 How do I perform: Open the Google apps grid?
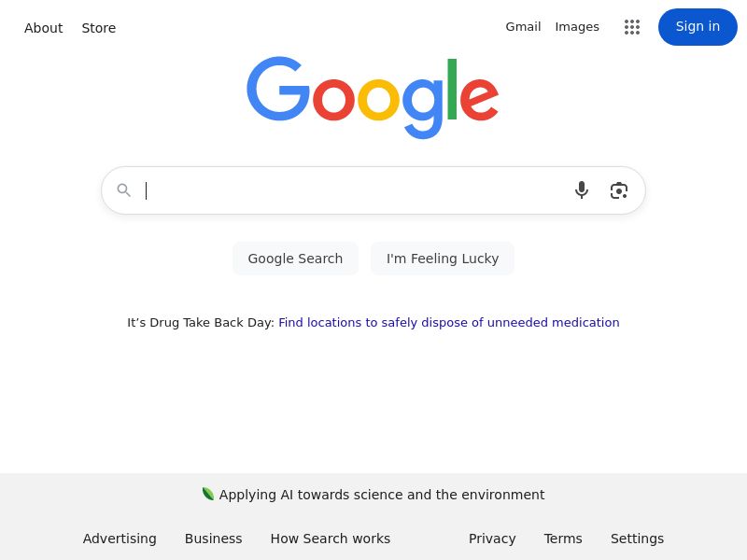(x=632, y=27)
